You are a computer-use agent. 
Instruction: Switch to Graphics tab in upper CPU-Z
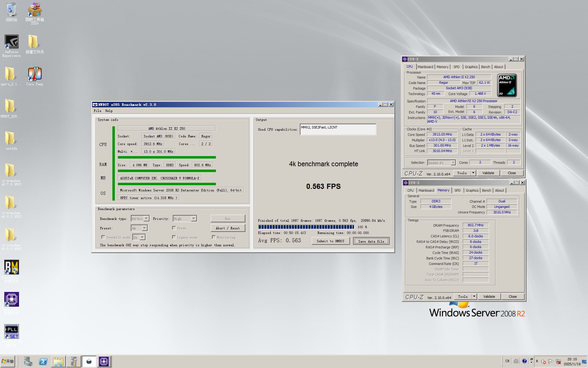coord(471,67)
